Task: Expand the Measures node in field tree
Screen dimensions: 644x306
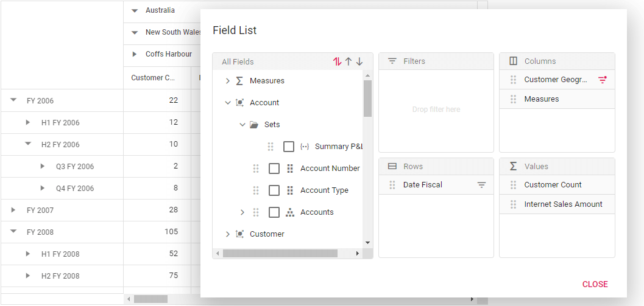Action: click(228, 81)
